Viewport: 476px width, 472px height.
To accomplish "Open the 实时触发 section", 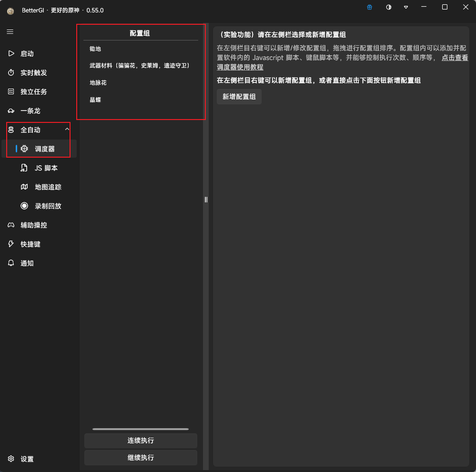I will [x=33, y=73].
